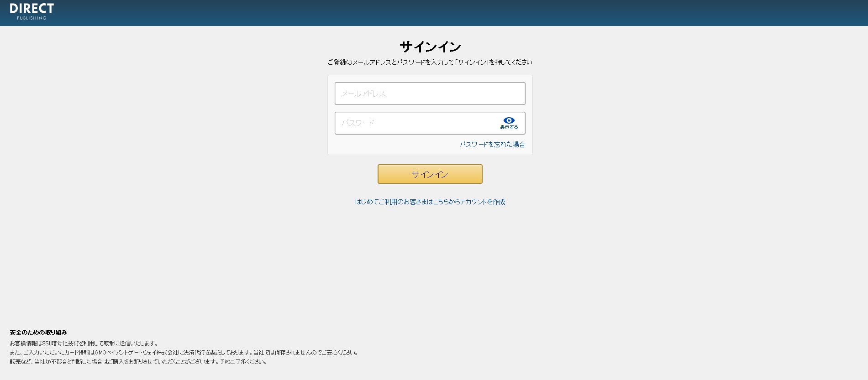Click the word DIRECT in the header
868x380 pixels.
coord(32,8)
